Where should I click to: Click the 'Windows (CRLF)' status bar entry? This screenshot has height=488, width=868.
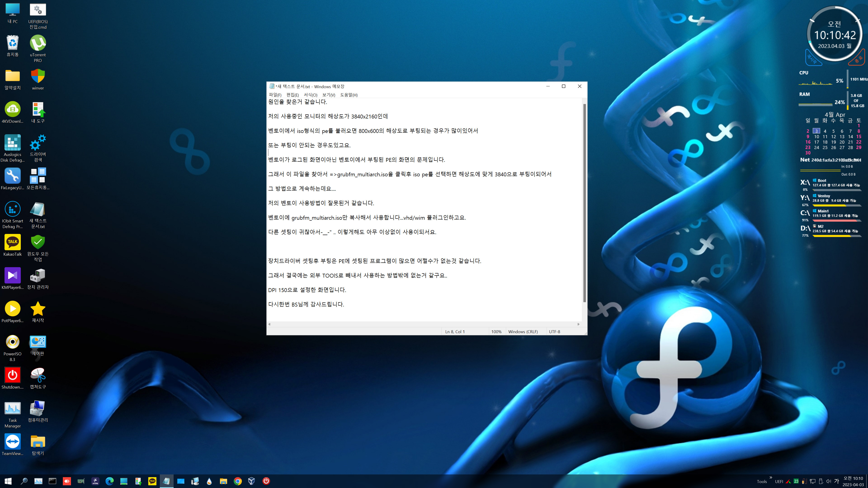(x=523, y=332)
